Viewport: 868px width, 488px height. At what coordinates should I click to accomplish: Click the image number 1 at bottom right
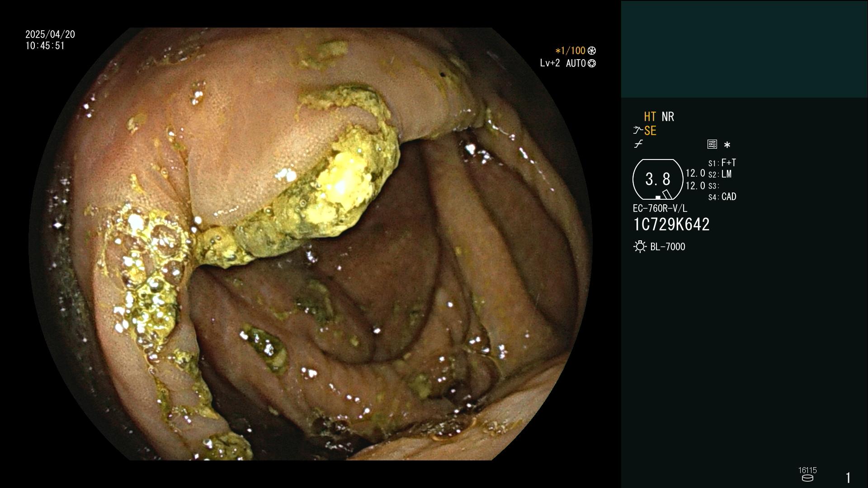tap(848, 478)
